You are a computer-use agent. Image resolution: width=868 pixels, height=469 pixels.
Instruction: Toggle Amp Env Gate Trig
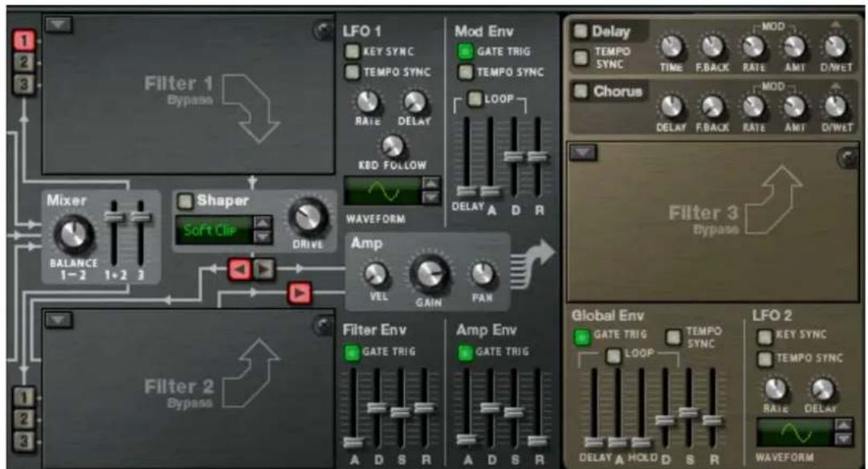[466, 353]
